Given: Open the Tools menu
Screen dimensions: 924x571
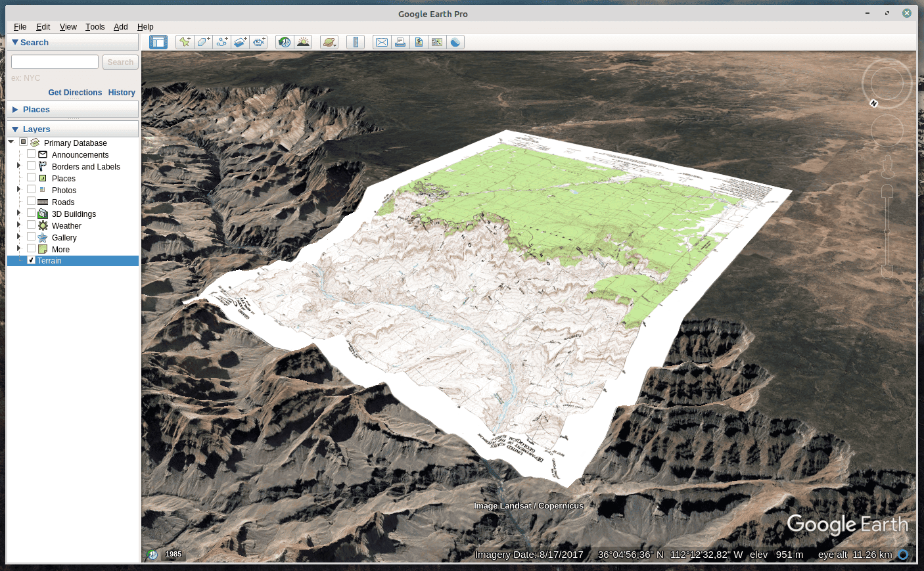Looking at the screenshot, I should pyautogui.click(x=95, y=27).
